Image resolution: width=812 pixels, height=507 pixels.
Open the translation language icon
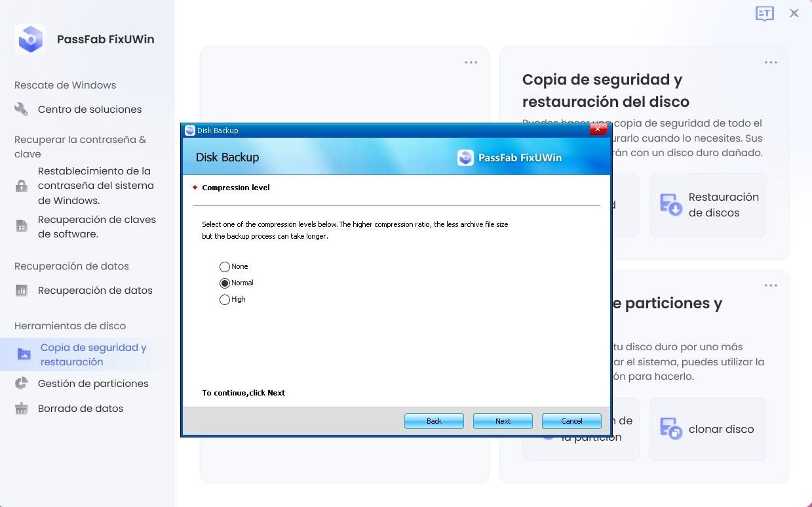[x=764, y=13]
